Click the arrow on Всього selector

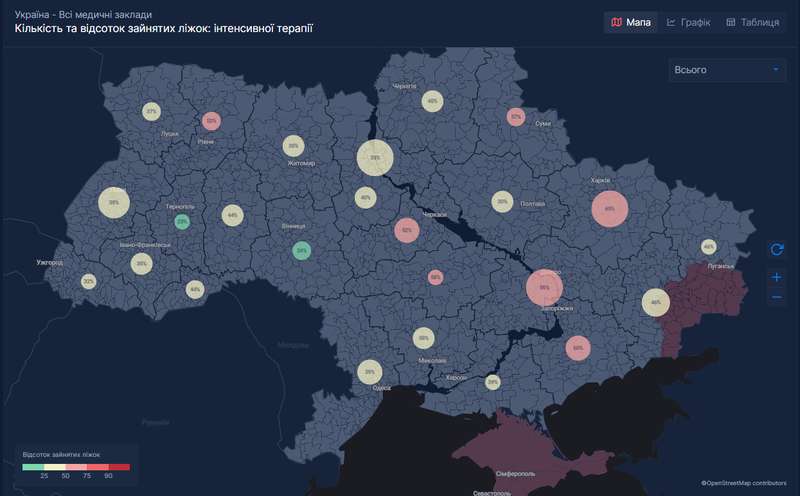[775, 70]
